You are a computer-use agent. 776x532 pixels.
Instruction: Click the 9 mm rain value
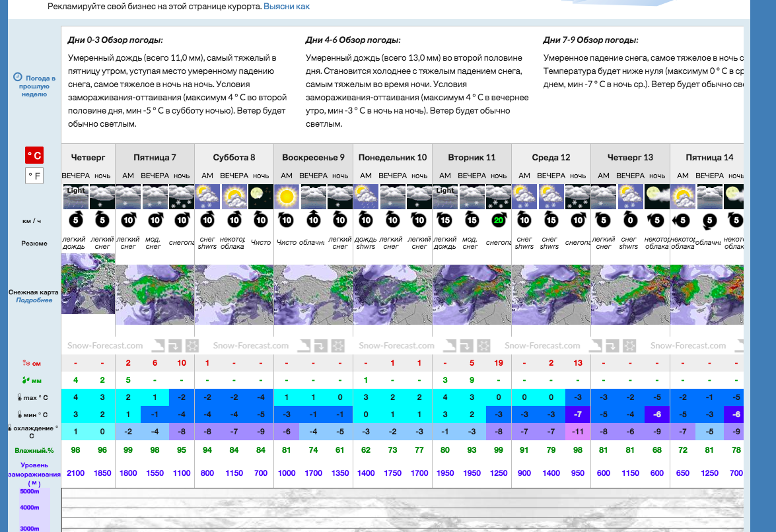coord(472,380)
